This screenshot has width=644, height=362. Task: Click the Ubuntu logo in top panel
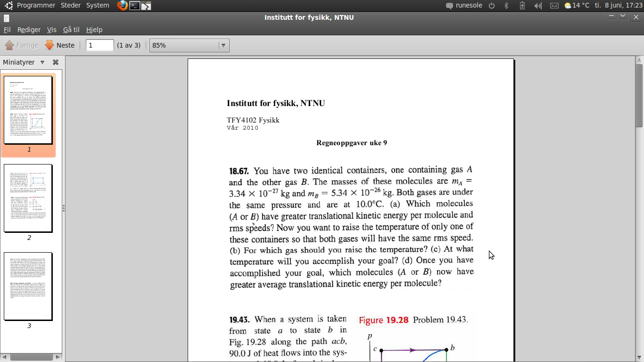tap(8, 6)
